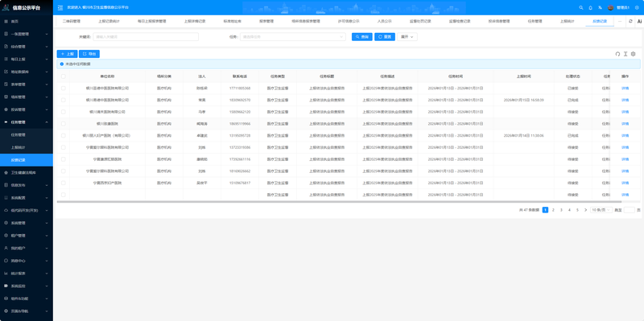Viewport: 644px width, 321px height.
Task: Go to next page with the arrow
Action: (585, 210)
